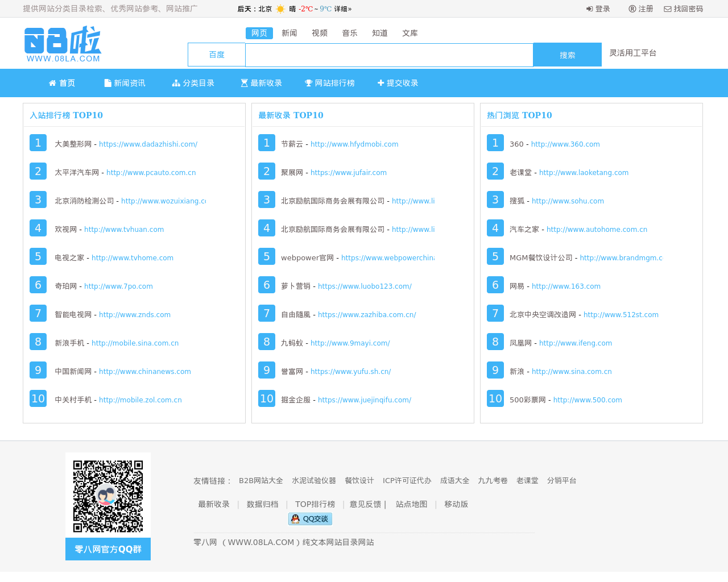Select the 音乐 search tab

pos(350,33)
